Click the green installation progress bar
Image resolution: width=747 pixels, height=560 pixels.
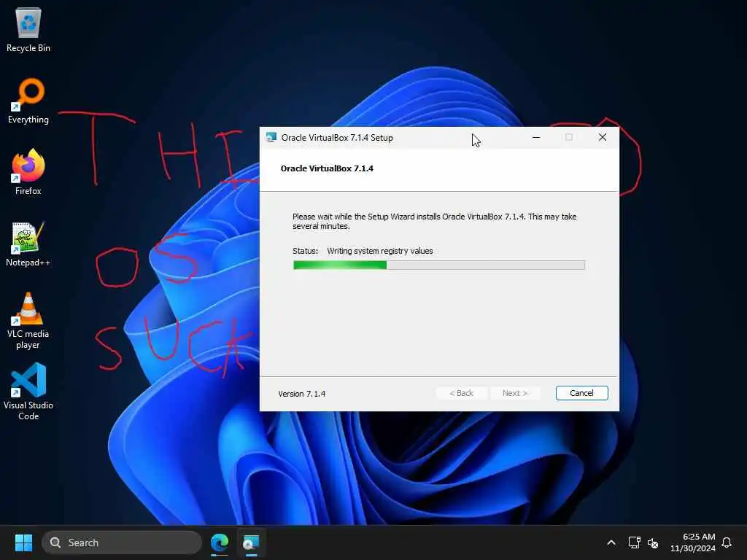tap(438, 265)
